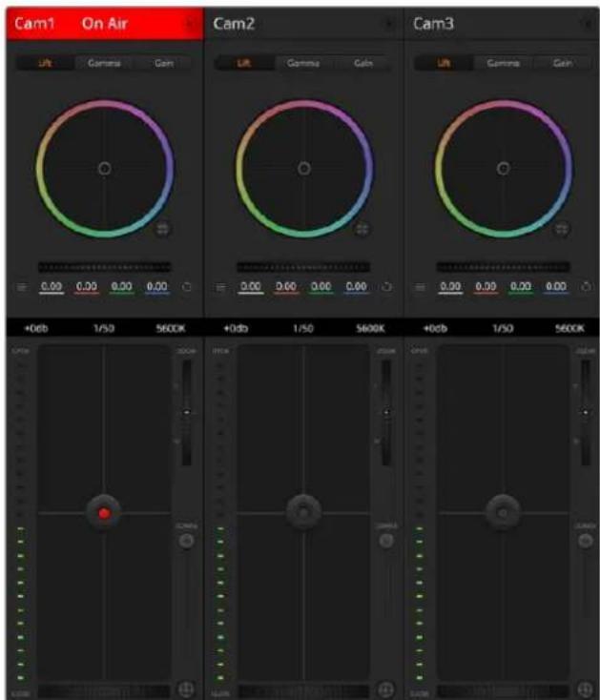
Task: Click Cam1 5600K white balance setting
Action: point(171,329)
